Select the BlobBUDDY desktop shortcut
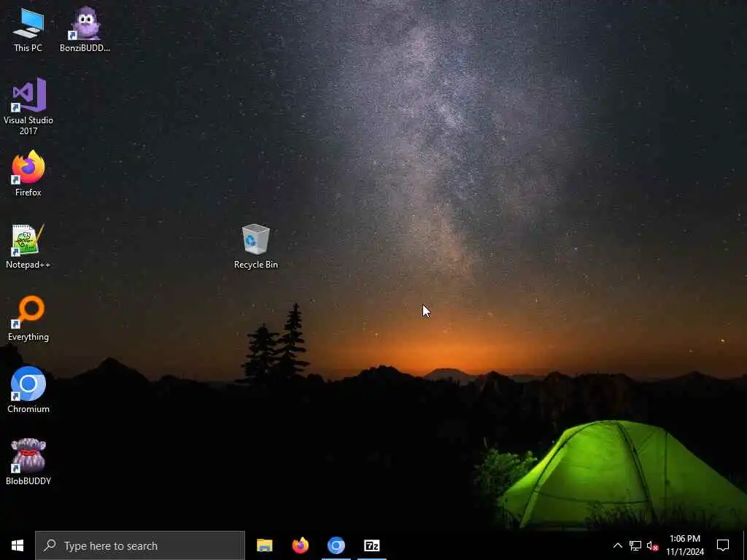 28,462
